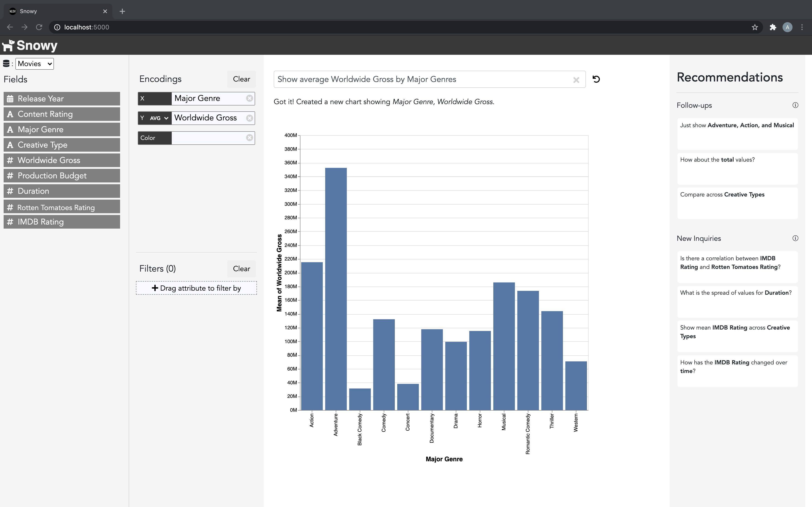Bookmark this page with star icon

click(x=755, y=27)
